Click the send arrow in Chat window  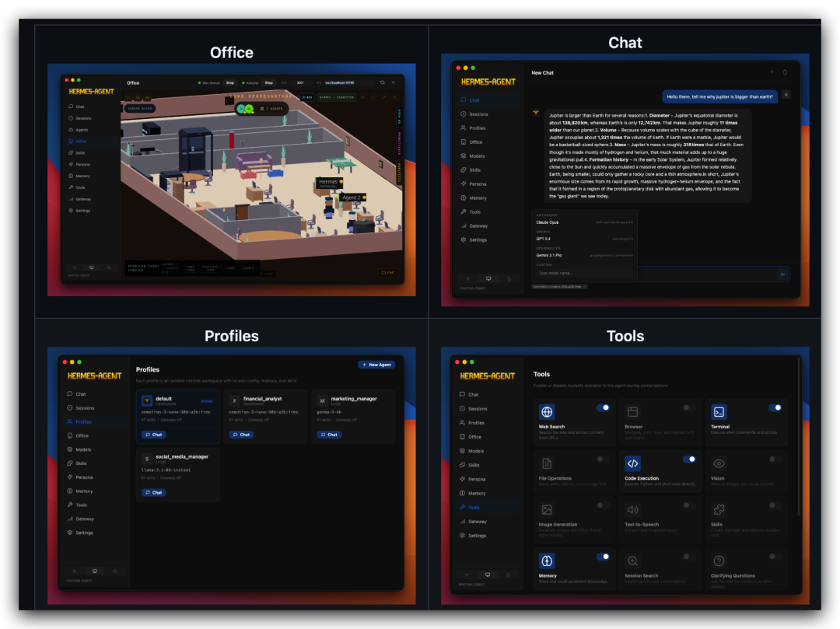pyautogui.click(x=782, y=274)
